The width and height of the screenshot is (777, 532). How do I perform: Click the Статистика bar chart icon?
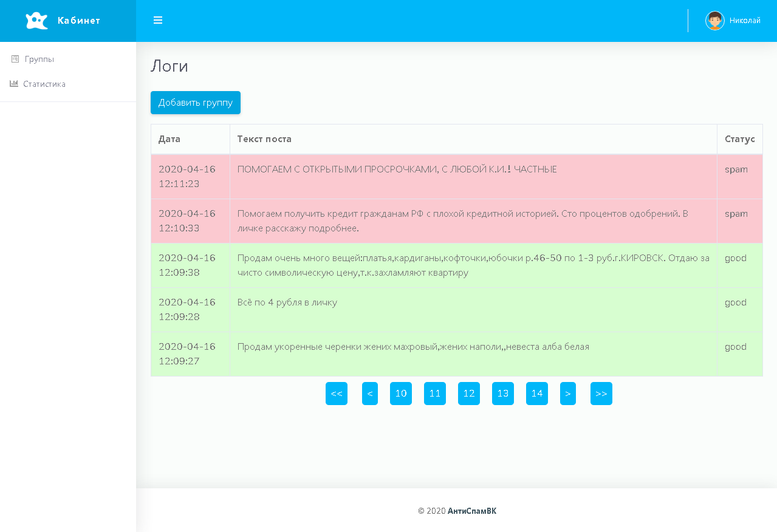tap(14, 84)
